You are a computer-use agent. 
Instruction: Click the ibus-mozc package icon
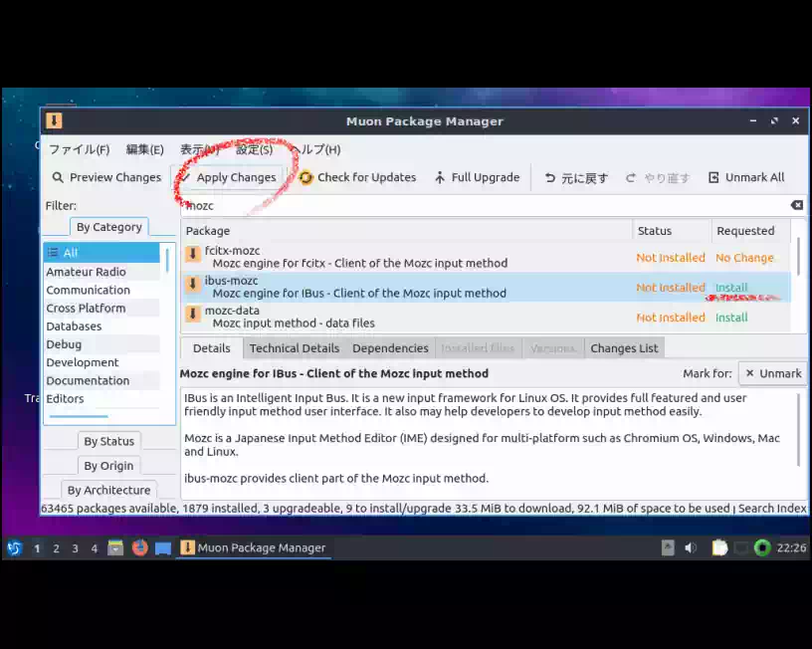pyautogui.click(x=193, y=284)
